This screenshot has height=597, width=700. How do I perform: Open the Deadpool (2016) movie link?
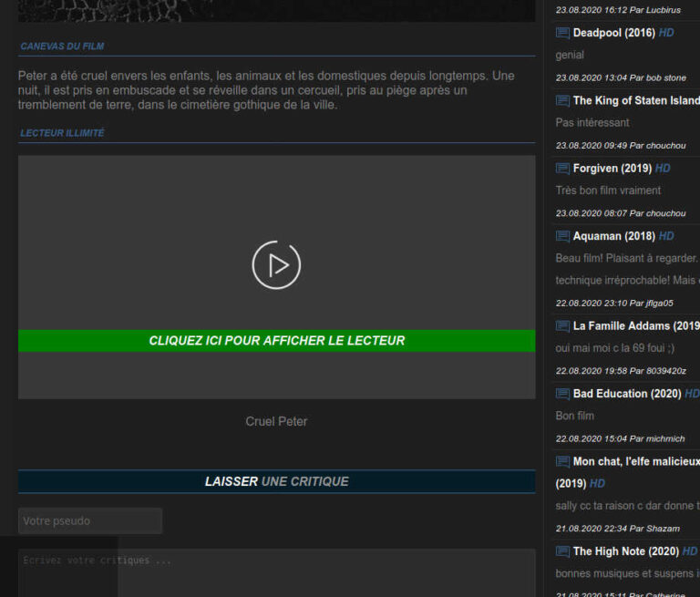tap(613, 33)
